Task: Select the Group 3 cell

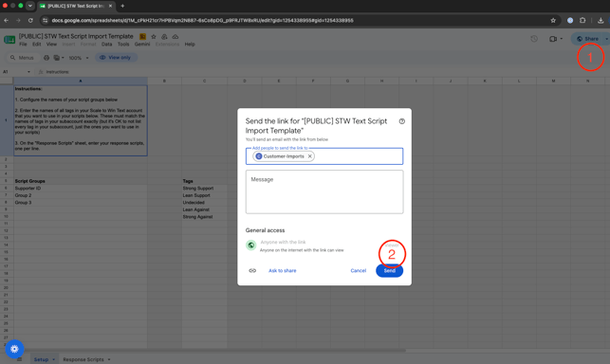Action: [81, 202]
